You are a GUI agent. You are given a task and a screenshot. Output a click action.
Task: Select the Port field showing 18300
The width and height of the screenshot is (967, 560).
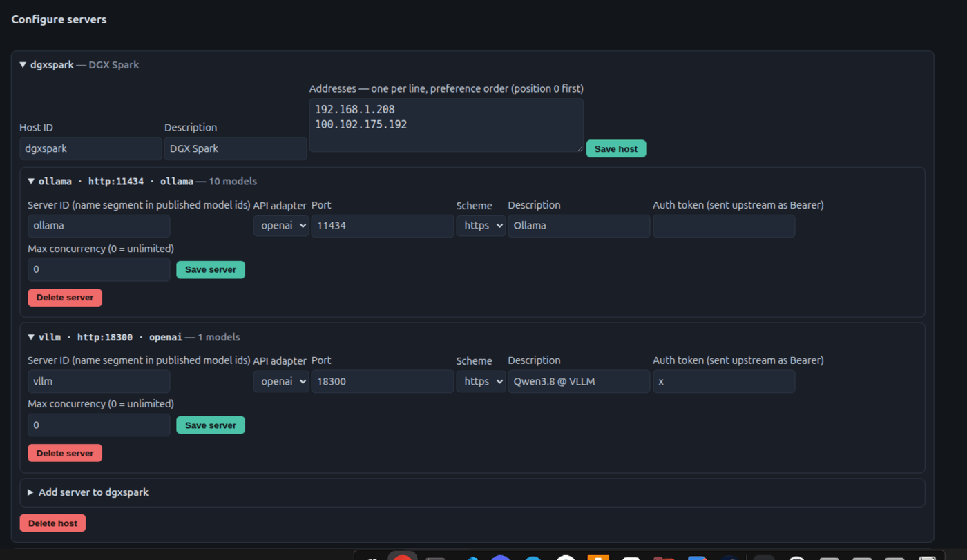(x=383, y=381)
